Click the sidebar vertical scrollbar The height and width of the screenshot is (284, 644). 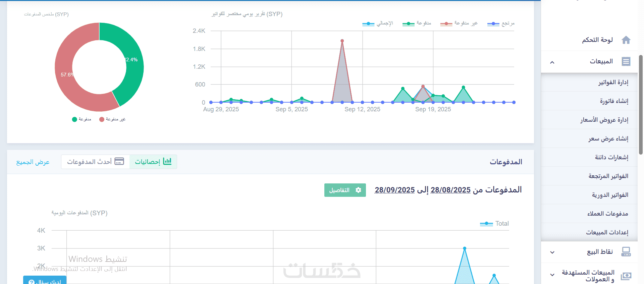(x=641, y=105)
